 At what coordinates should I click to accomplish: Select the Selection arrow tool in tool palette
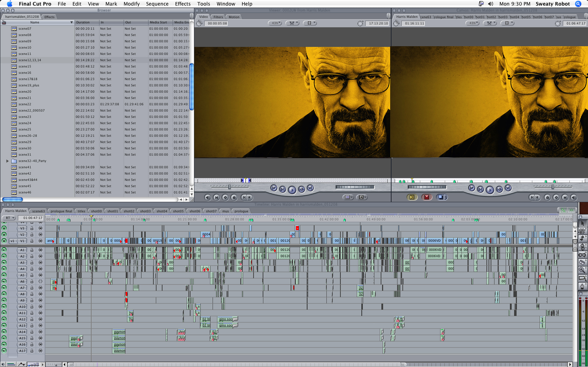582,223
